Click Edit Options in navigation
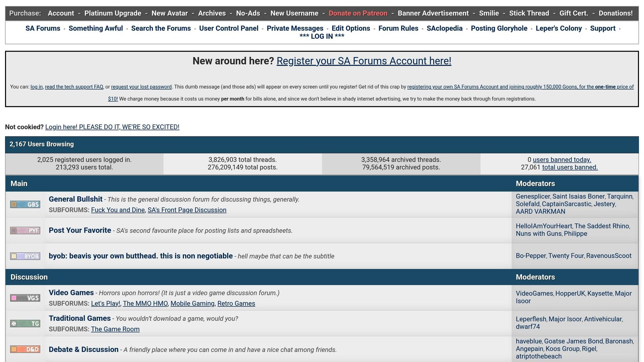The image size is (644, 362). (351, 28)
